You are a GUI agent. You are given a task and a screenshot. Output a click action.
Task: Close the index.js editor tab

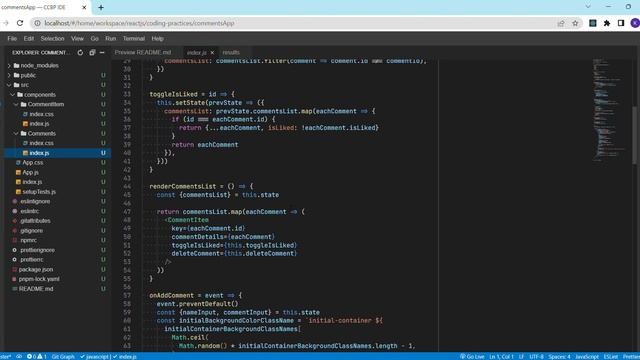pos(212,53)
